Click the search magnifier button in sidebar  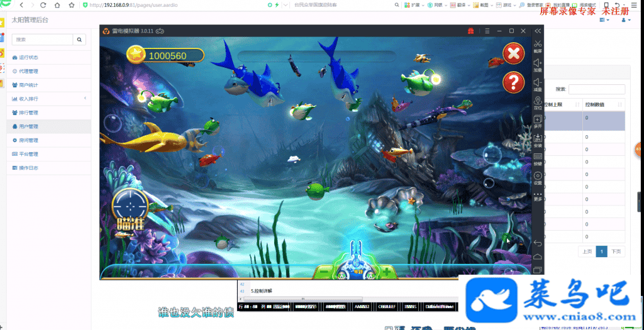coord(80,40)
